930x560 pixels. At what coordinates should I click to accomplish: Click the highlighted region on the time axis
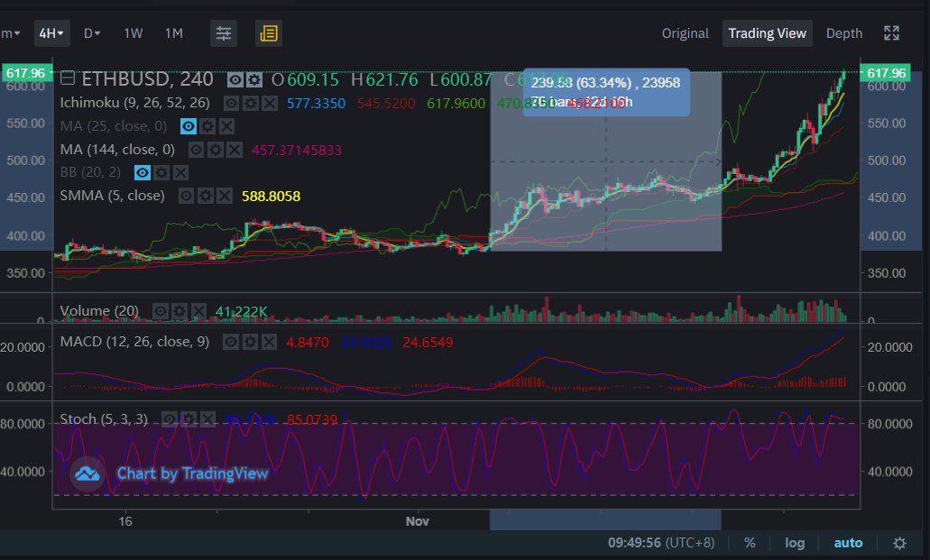[604, 521]
